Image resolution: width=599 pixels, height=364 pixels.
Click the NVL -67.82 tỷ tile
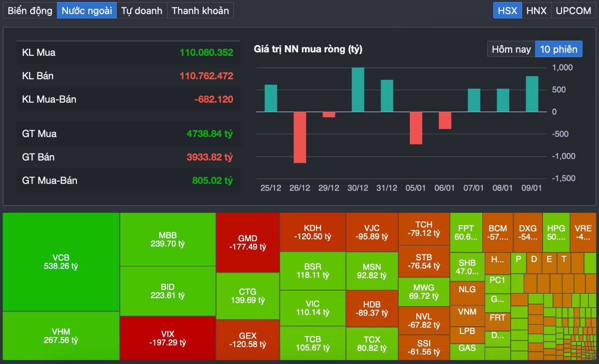[x=424, y=321]
